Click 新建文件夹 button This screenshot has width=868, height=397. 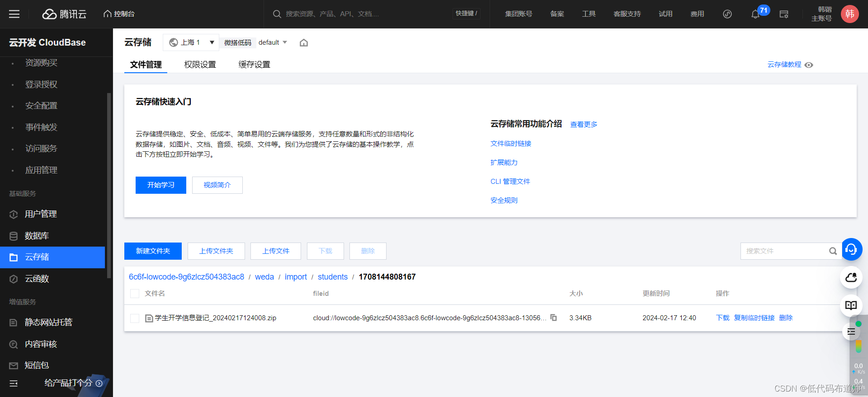pos(153,251)
